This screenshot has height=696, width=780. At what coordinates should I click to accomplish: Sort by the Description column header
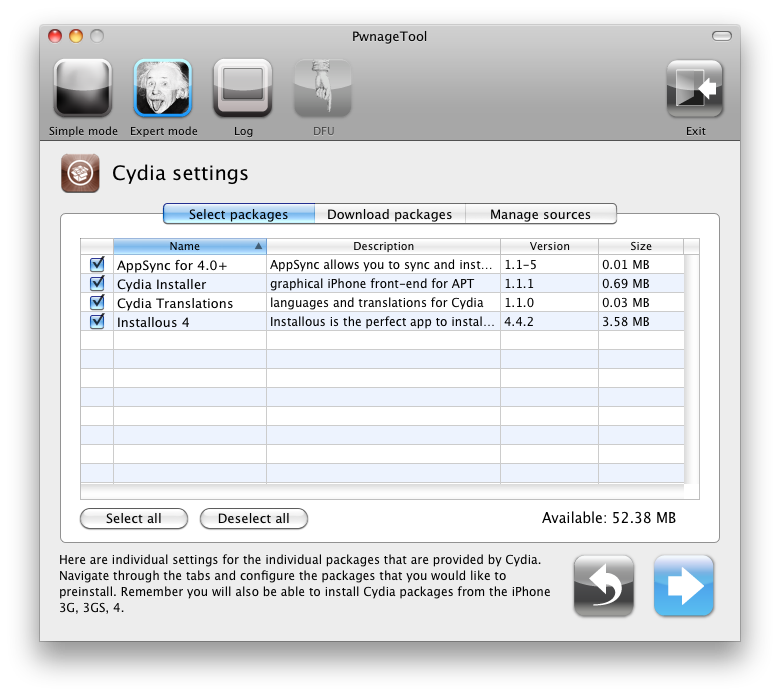tap(383, 246)
